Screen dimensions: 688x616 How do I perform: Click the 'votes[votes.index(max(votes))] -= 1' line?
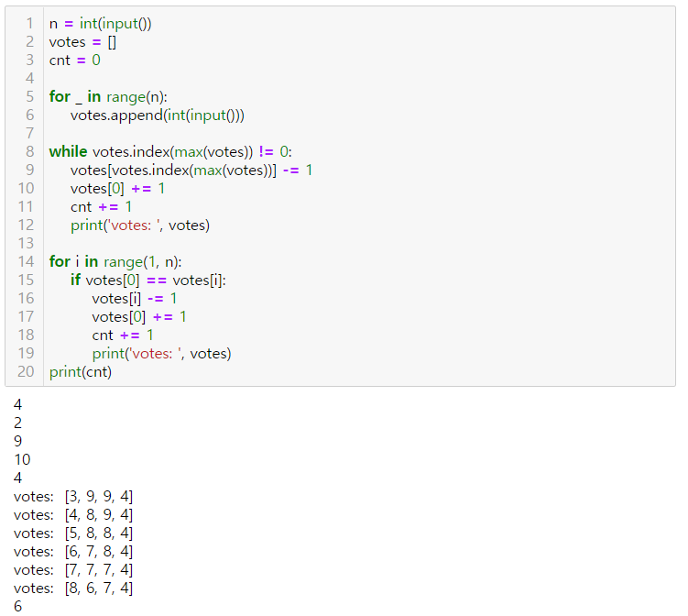pyautogui.click(x=191, y=170)
